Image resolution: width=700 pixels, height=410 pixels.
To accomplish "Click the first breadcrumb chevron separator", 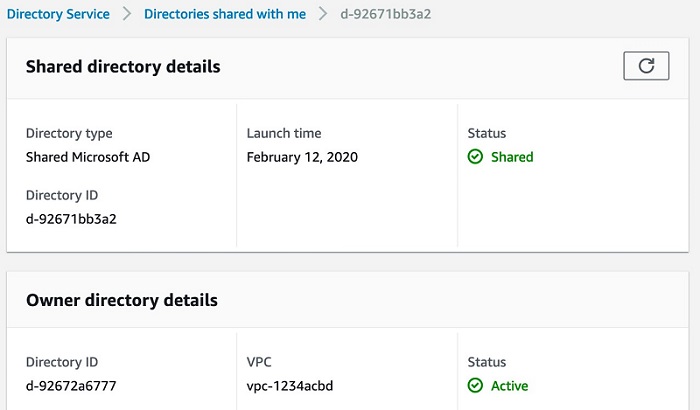I will [127, 14].
